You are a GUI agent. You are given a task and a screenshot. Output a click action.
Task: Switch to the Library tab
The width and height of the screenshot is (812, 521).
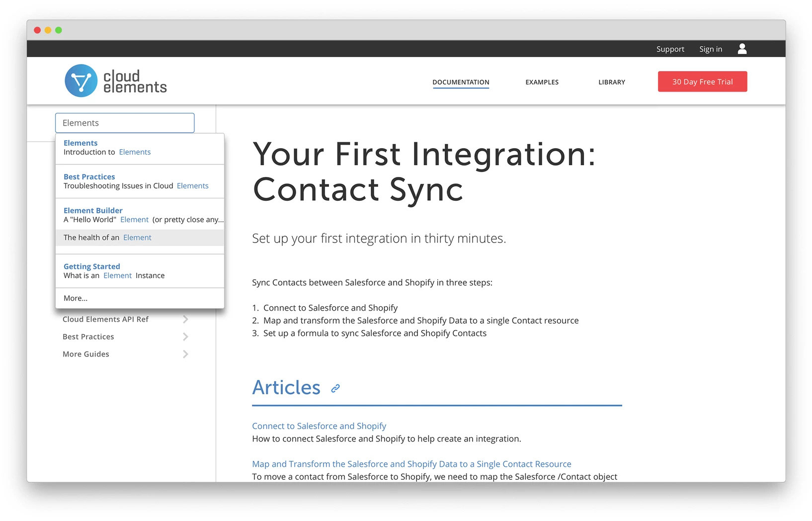(x=612, y=82)
